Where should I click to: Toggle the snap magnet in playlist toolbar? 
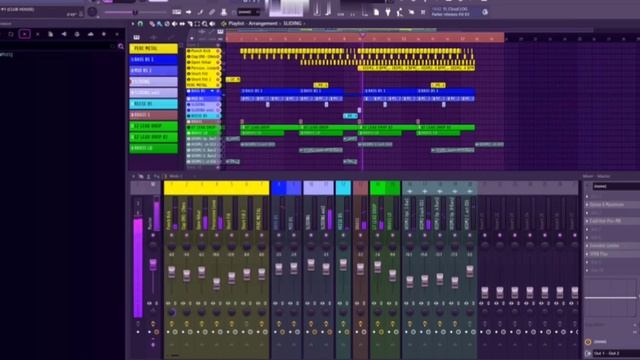140,24
